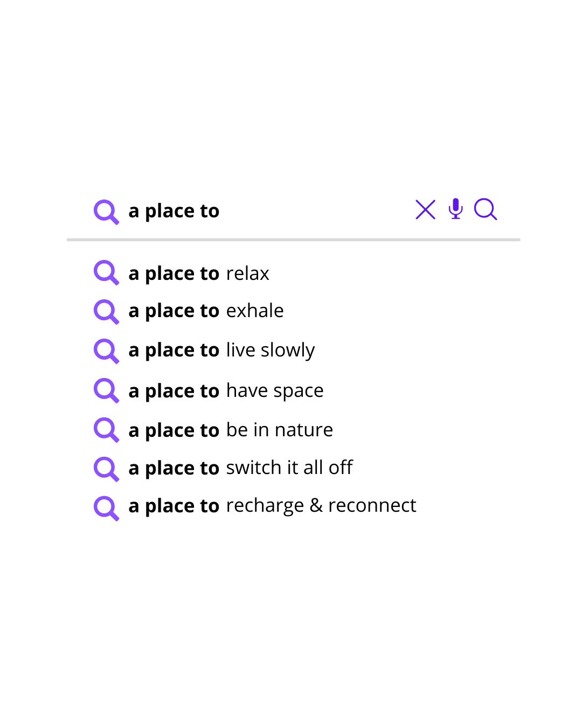The width and height of the screenshot is (582, 728).
Task: Select suggestion 'a place to relax'
Action: click(198, 273)
